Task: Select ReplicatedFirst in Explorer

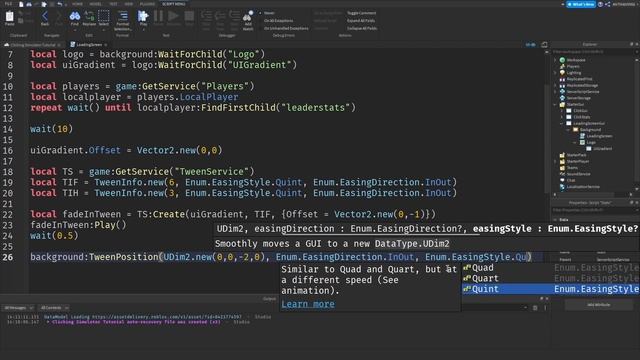Action: (579, 79)
